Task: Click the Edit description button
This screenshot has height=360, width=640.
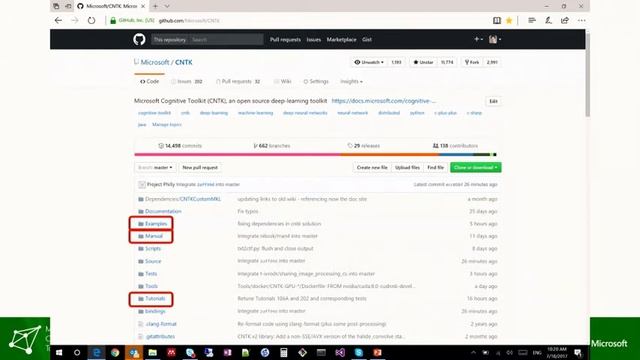Action: [x=493, y=101]
